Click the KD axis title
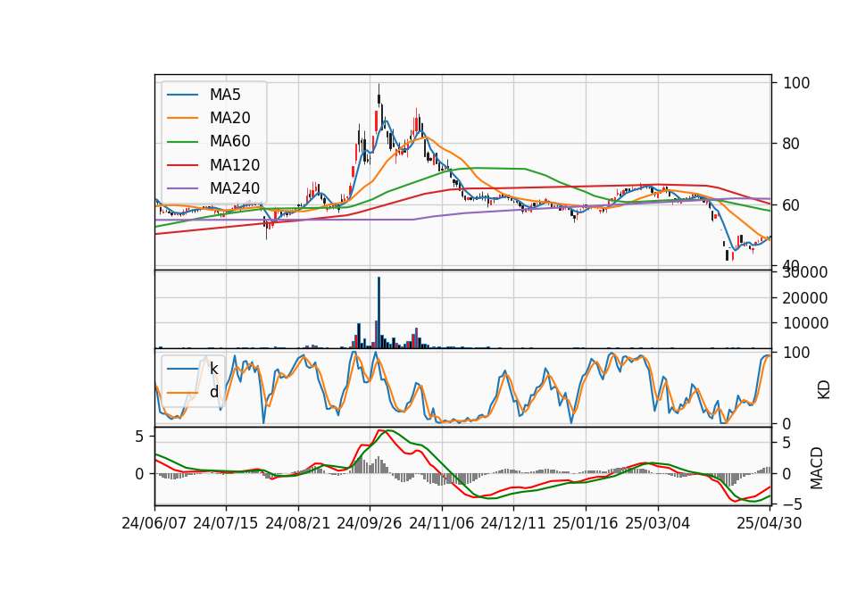The image size is (857, 616). click(824, 390)
